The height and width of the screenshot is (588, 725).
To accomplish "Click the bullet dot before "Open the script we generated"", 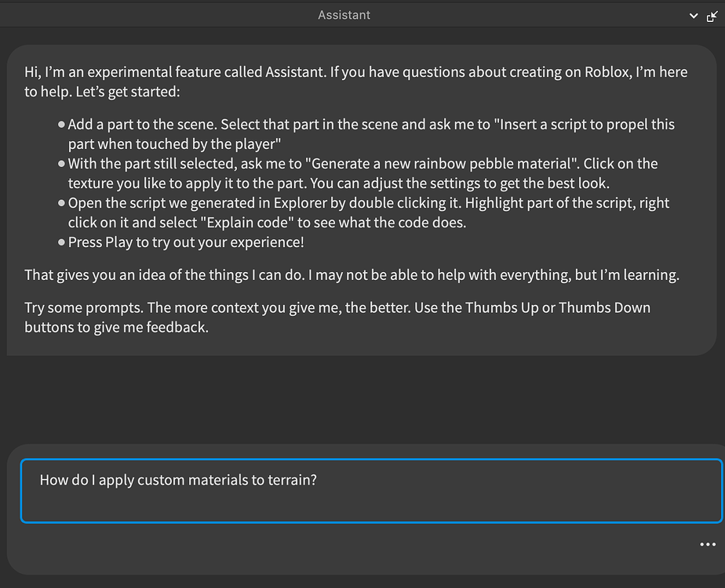I will point(61,203).
